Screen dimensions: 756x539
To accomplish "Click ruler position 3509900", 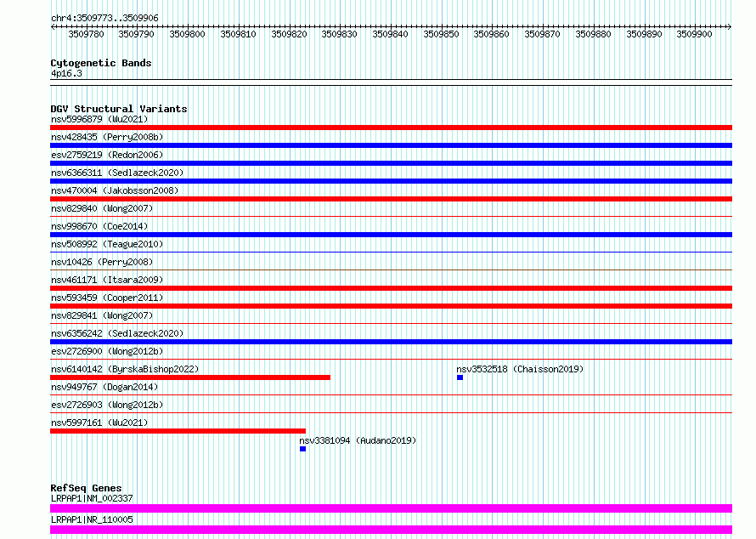I will point(694,34).
